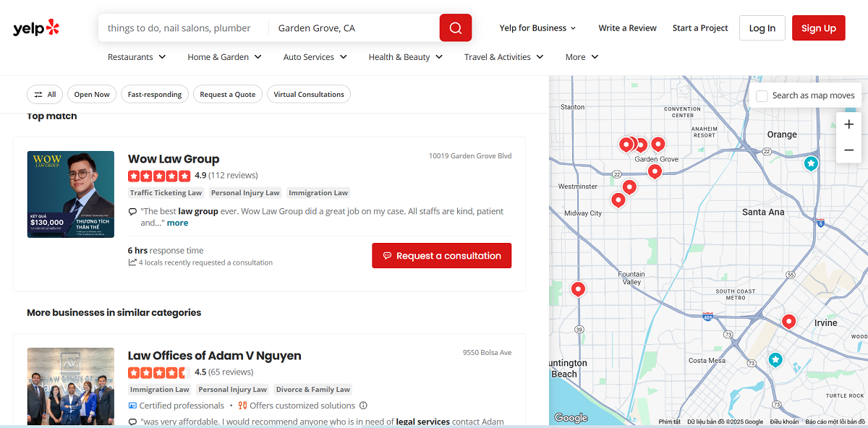Open the More categories dropdown
Screen dimensions: 868x428
[x=581, y=56]
